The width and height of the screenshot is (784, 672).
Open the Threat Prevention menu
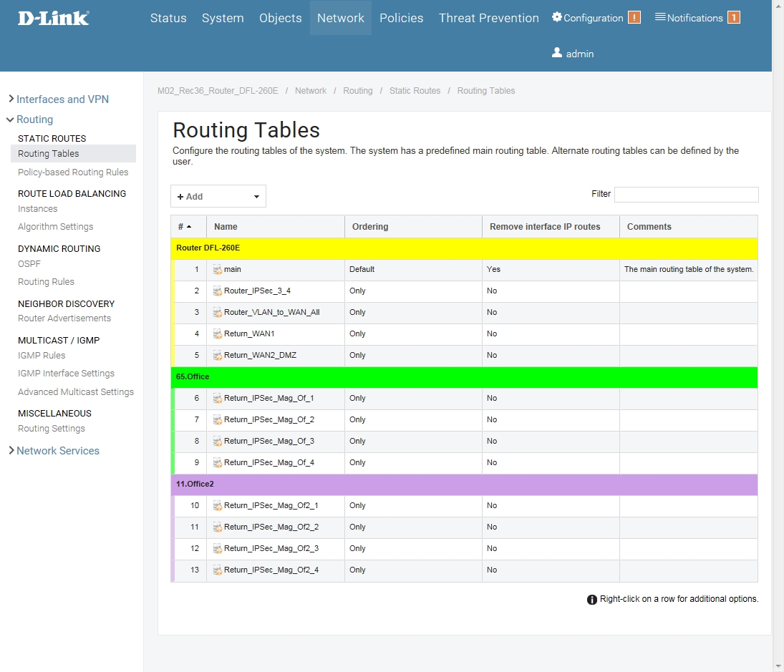point(488,18)
